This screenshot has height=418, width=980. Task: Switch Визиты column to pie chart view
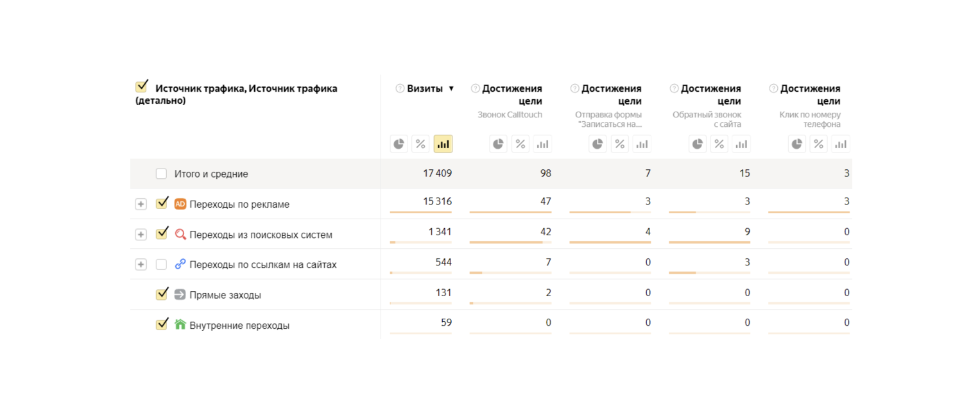(399, 144)
